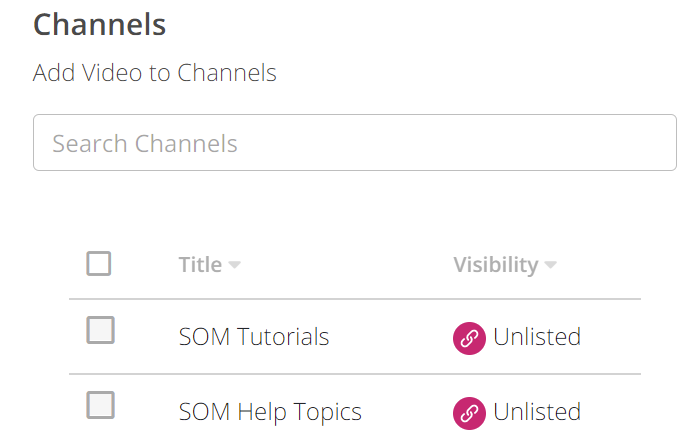Click the Unlisted label for SOM Tutorials
The height and width of the screenshot is (431, 694).
(537, 337)
